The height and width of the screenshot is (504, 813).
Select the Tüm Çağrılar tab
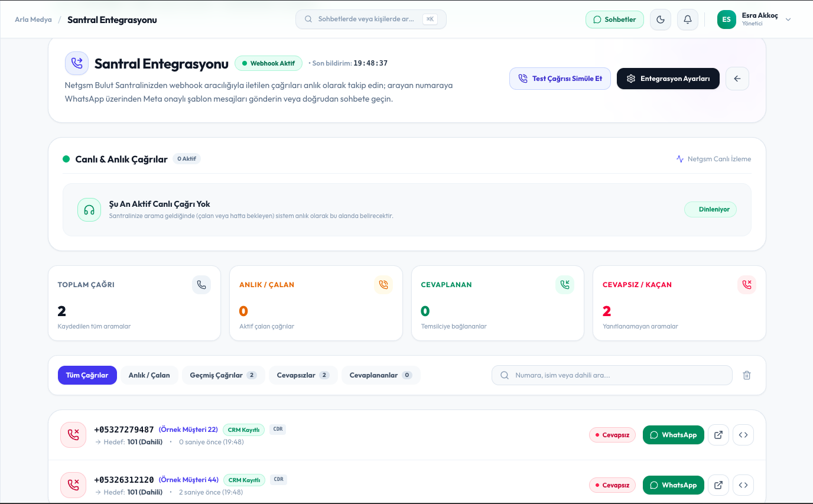point(87,375)
